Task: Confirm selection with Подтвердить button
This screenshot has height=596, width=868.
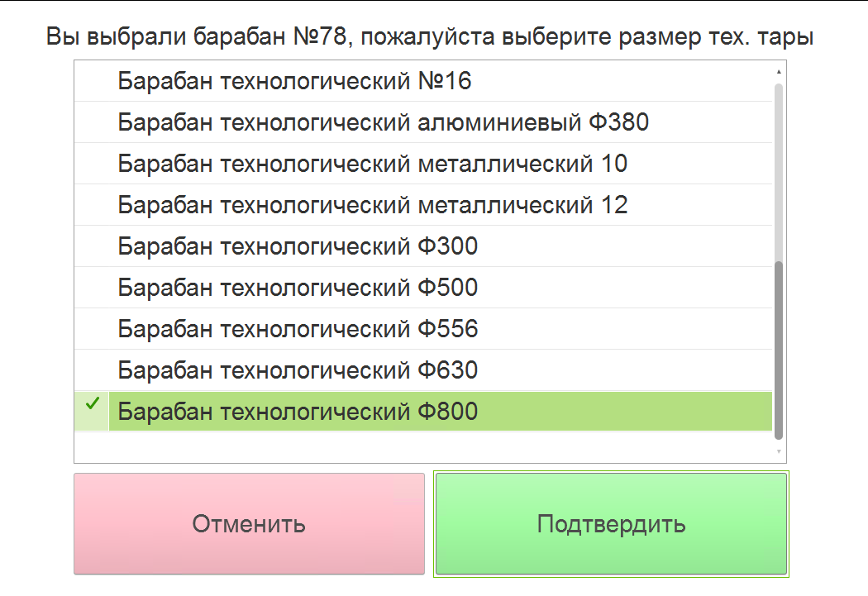Action: [611, 523]
